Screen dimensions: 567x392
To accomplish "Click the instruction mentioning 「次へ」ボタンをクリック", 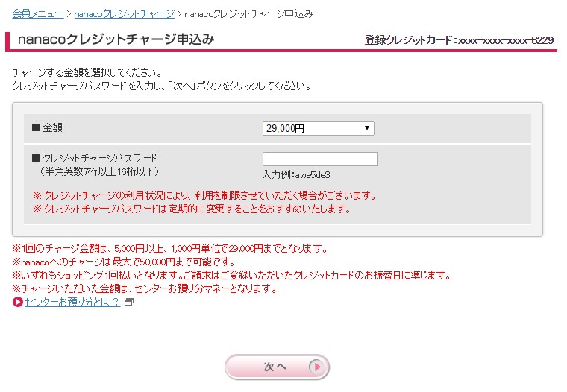I will (x=162, y=86).
